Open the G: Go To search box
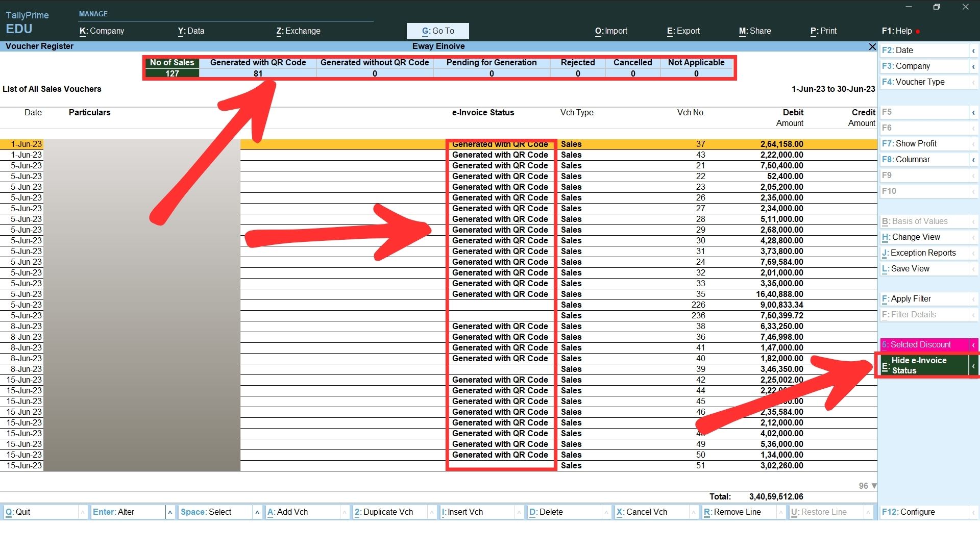The height and width of the screenshot is (551, 980). (437, 31)
